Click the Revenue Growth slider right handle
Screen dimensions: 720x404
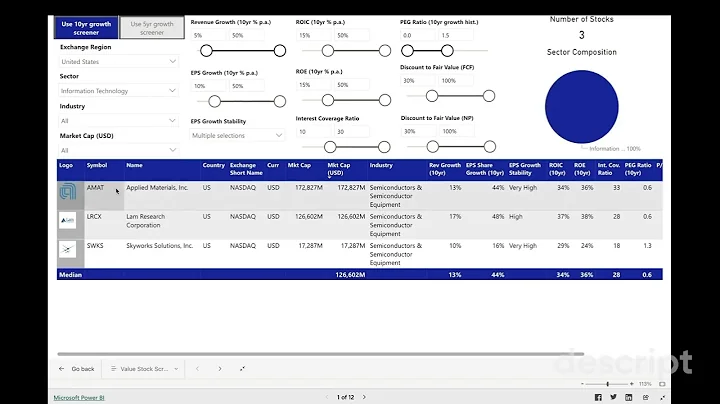point(280,50)
